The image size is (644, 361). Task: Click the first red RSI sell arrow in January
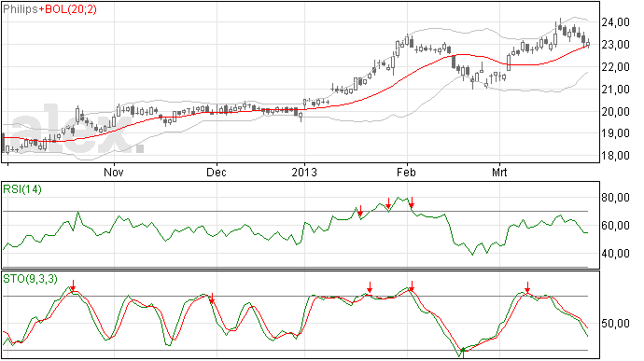click(360, 211)
